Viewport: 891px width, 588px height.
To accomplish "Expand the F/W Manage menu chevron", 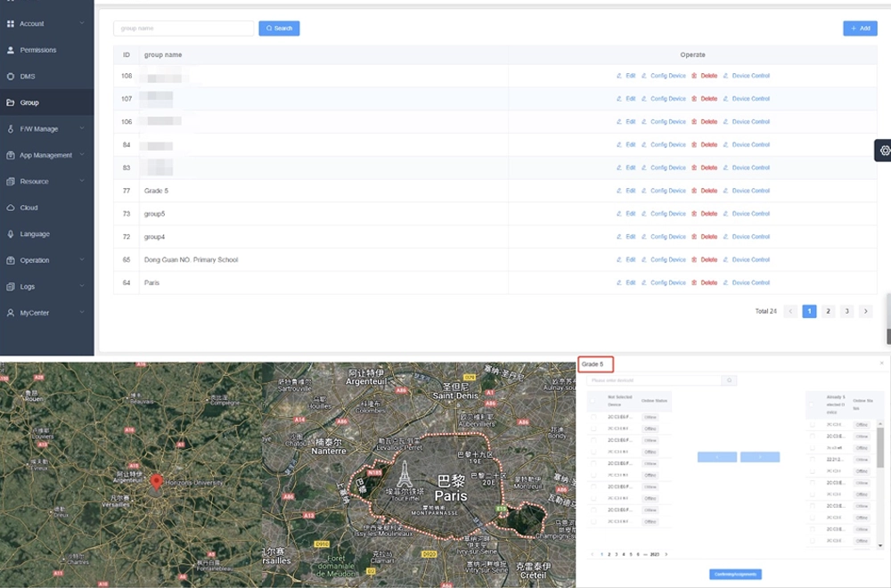I will point(82,128).
